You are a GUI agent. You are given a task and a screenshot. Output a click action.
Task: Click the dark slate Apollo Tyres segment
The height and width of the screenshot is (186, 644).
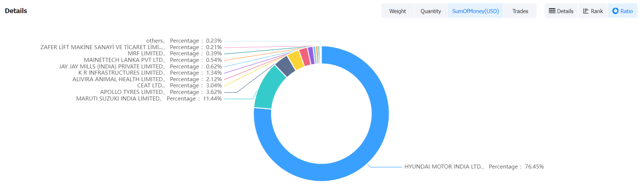coord(285,67)
